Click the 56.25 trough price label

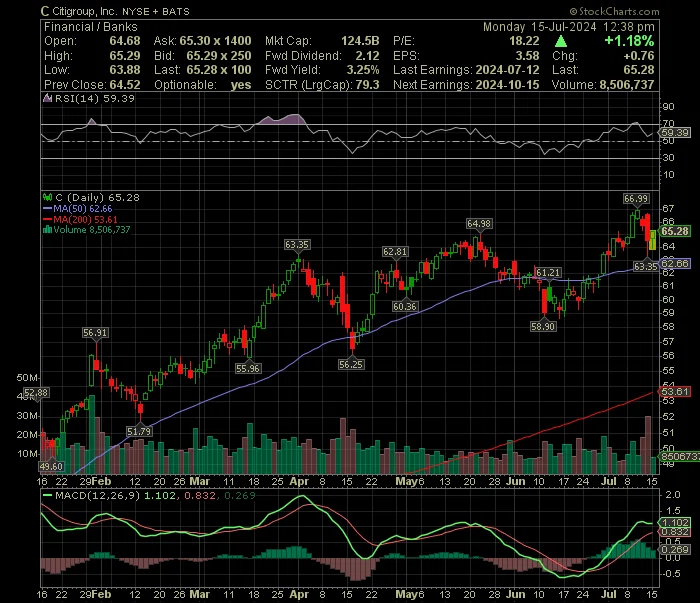[351, 364]
